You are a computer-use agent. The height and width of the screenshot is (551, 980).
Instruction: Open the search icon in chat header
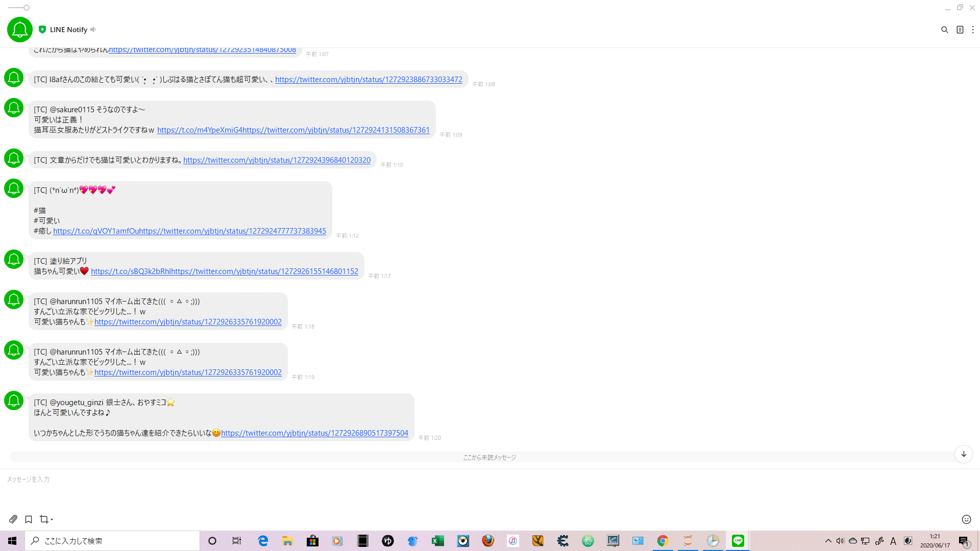coord(944,30)
